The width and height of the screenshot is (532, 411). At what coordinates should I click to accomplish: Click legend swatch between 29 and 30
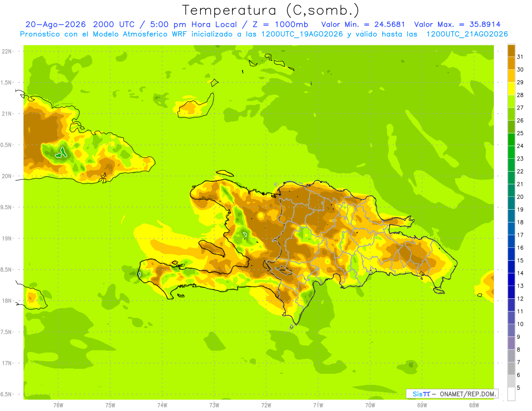[x=511, y=76]
